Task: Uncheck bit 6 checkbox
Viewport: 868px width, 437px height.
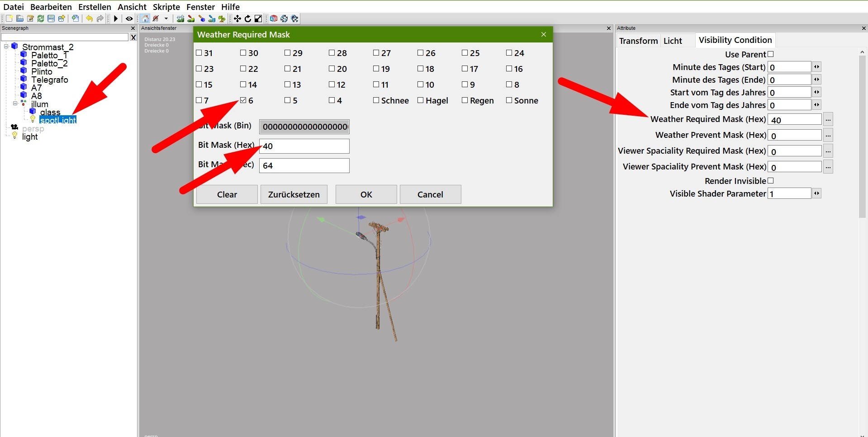Action: pos(243,100)
